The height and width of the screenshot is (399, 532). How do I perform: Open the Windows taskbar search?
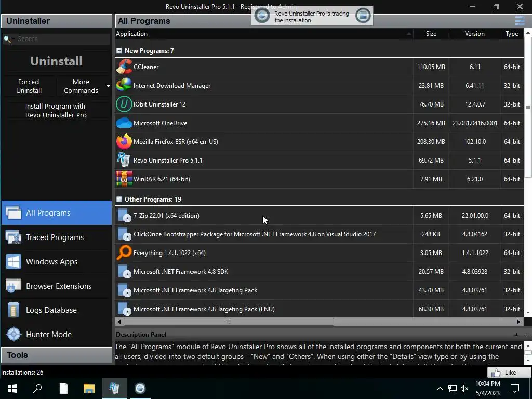[37, 388]
